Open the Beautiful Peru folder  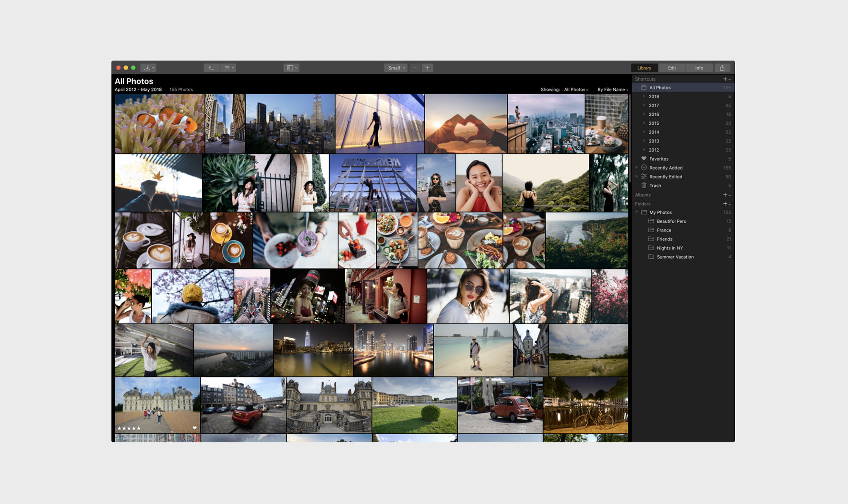(x=671, y=221)
